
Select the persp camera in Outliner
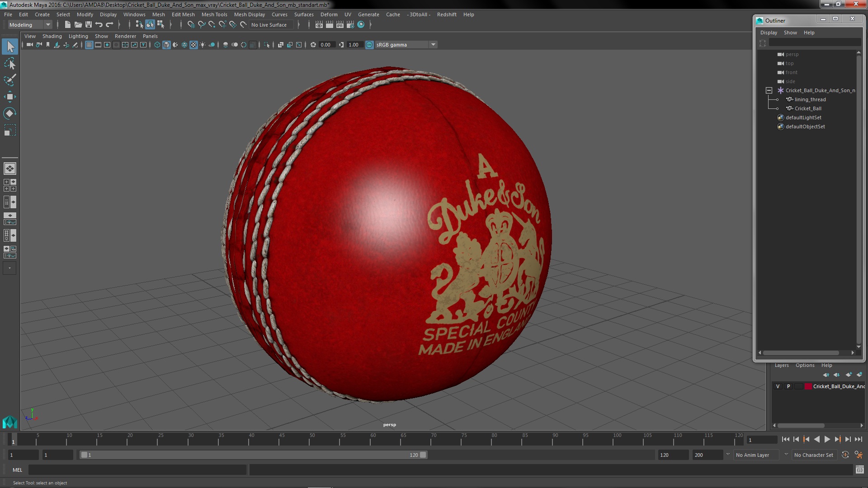pyautogui.click(x=792, y=54)
